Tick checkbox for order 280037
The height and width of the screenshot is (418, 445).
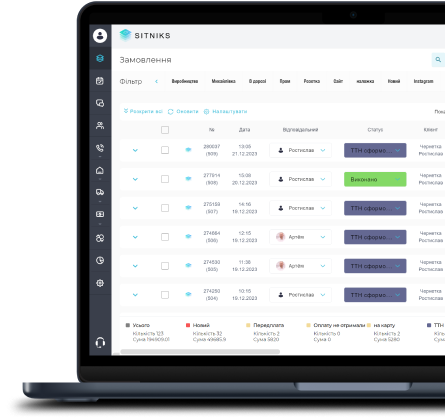point(165,150)
